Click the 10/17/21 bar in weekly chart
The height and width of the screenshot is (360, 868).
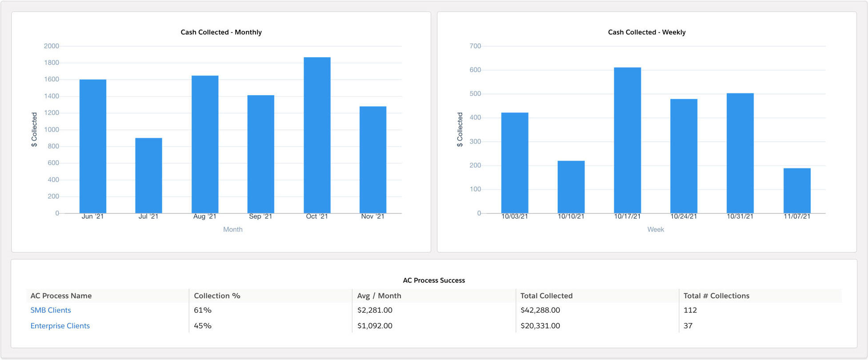coord(628,140)
